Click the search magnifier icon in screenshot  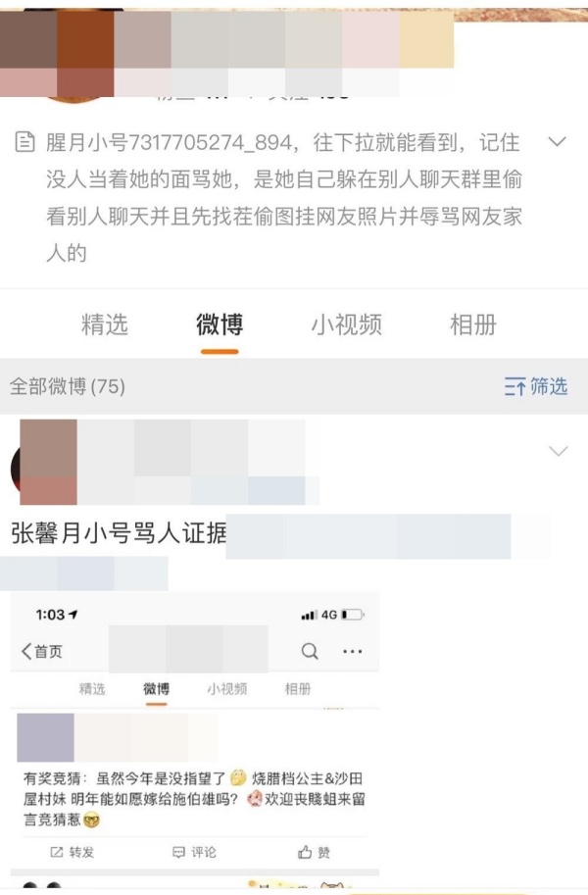(x=310, y=651)
